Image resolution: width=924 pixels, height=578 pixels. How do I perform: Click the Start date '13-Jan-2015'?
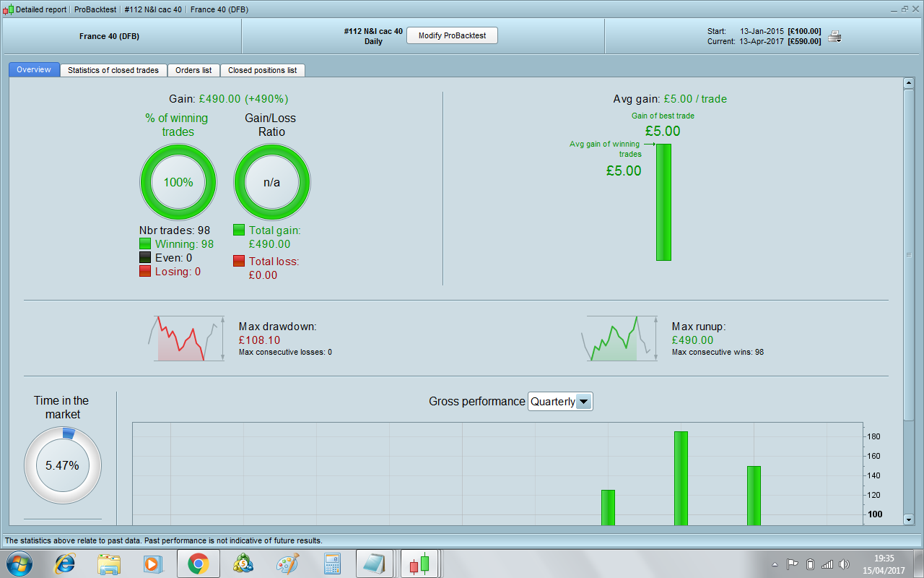(x=762, y=31)
